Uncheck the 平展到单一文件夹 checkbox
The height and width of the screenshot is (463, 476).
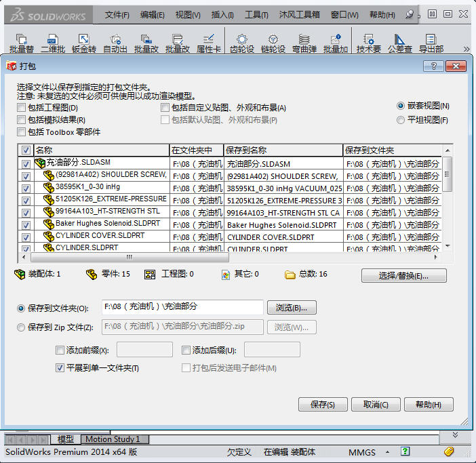click(x=60, y=368)
